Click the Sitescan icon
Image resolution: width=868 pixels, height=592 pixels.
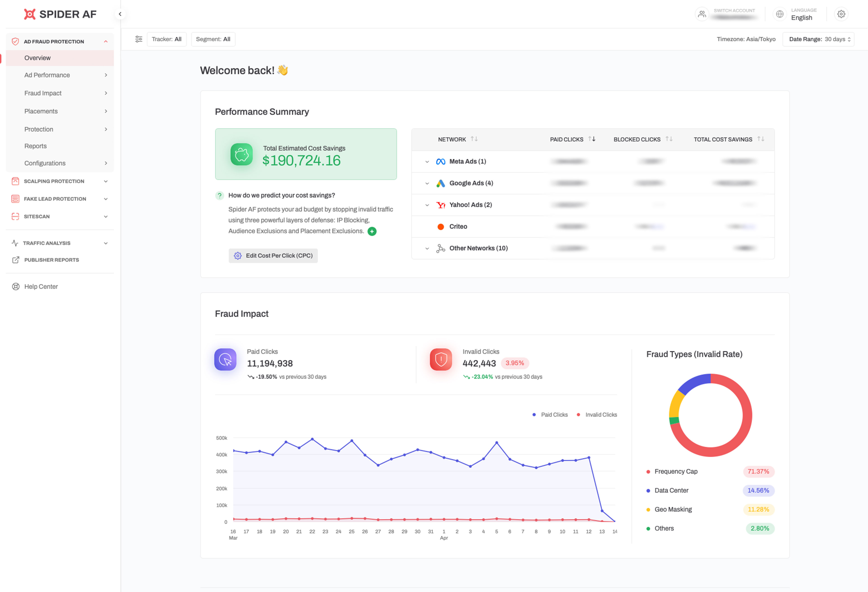click(x=15, y=216)
